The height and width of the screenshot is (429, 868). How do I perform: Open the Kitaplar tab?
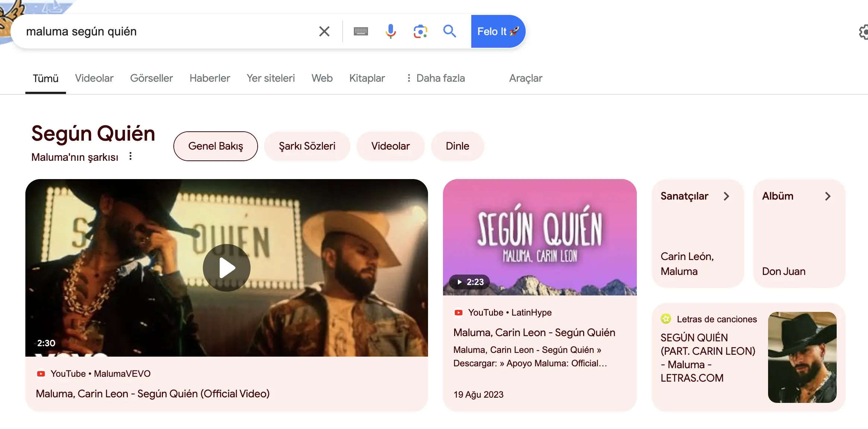pos(367,78)
